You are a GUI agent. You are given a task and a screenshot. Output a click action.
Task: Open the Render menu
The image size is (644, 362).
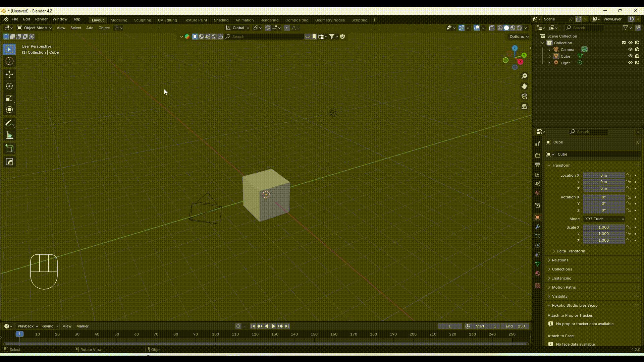click(x=41, y=19)
